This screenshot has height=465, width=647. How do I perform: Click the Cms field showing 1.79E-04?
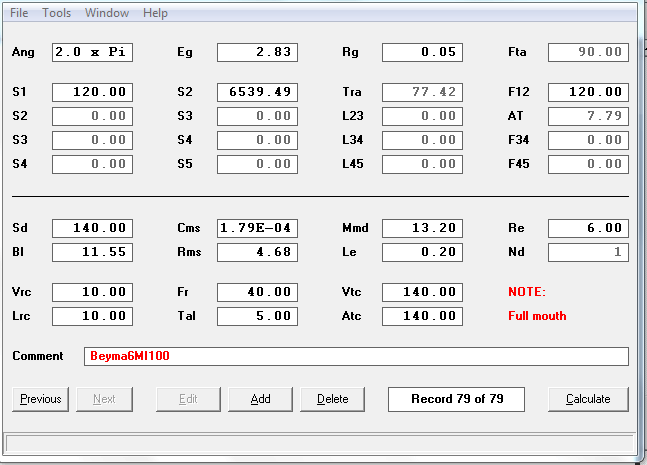(257, 228)
